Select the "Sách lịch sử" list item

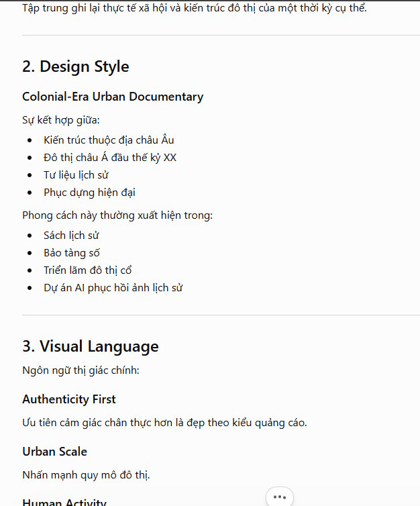click(x=71, y=236)
